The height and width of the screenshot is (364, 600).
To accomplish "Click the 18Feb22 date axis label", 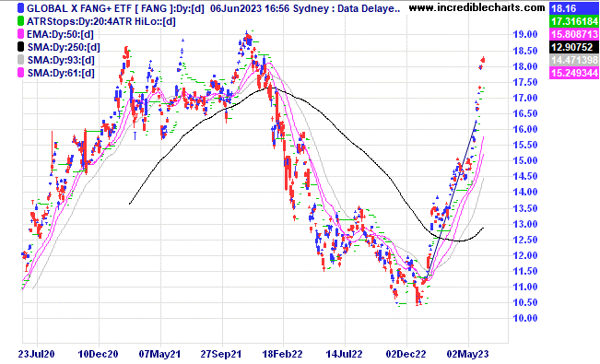I will 282,354.
